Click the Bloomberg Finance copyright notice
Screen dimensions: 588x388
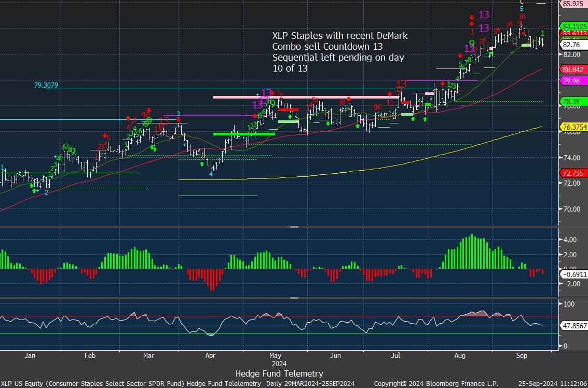point(436,383)
